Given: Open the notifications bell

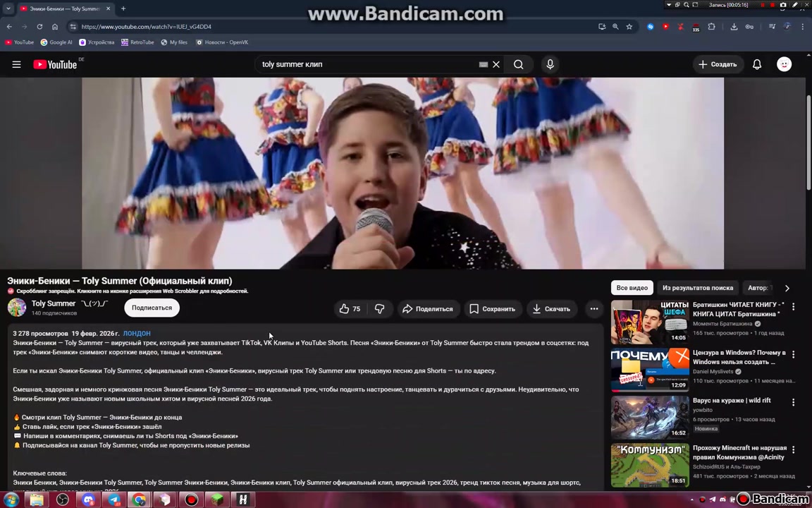Looking at the screenshot, I should coord(756,64).
